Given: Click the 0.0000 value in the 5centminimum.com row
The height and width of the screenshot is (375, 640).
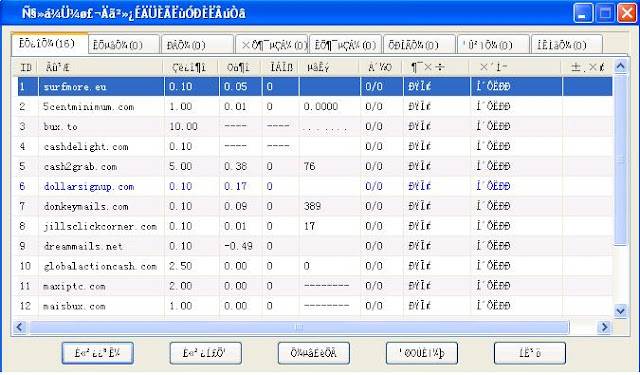Looking at the screenshot, I should point(321,107).
